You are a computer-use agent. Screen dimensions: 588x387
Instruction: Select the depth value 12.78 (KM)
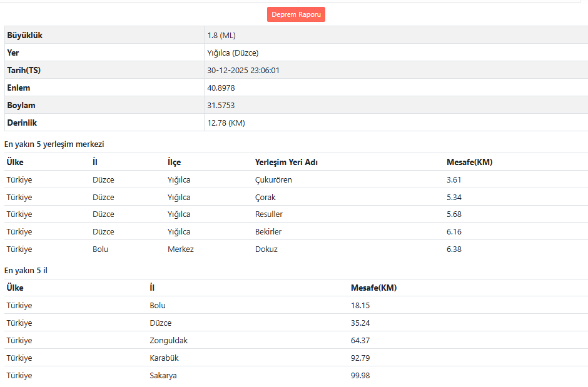[x=226, y=123]
